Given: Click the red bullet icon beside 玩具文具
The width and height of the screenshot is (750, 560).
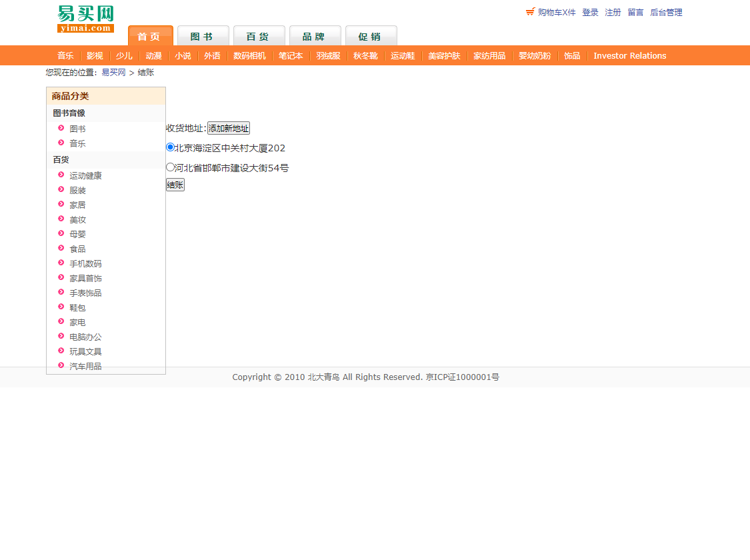Looking at the screenshot, I should point(61,351).
